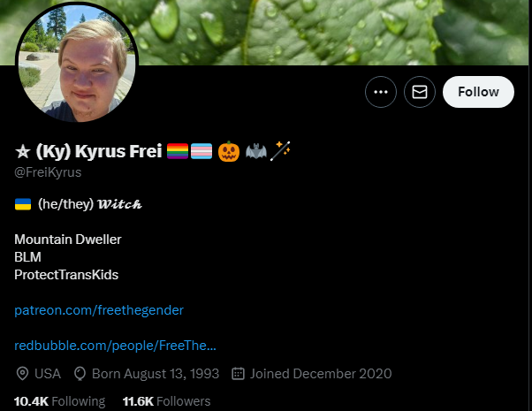Click the calendar icon beside Joined date
The height and width of the screenshot is (411, 532).
click(x=238, y=374)
